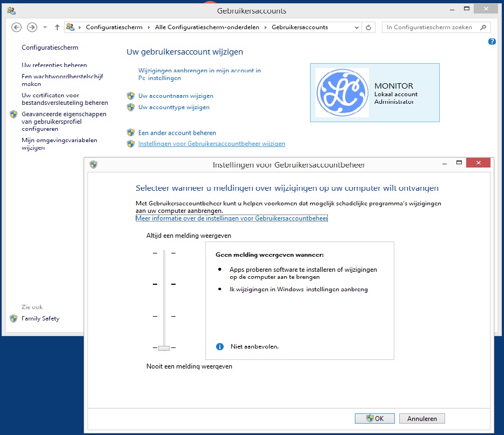
Task: Click the Selecteer wanneer u meldingen heading
Action: pyautogui.click(x=287, y=188)
